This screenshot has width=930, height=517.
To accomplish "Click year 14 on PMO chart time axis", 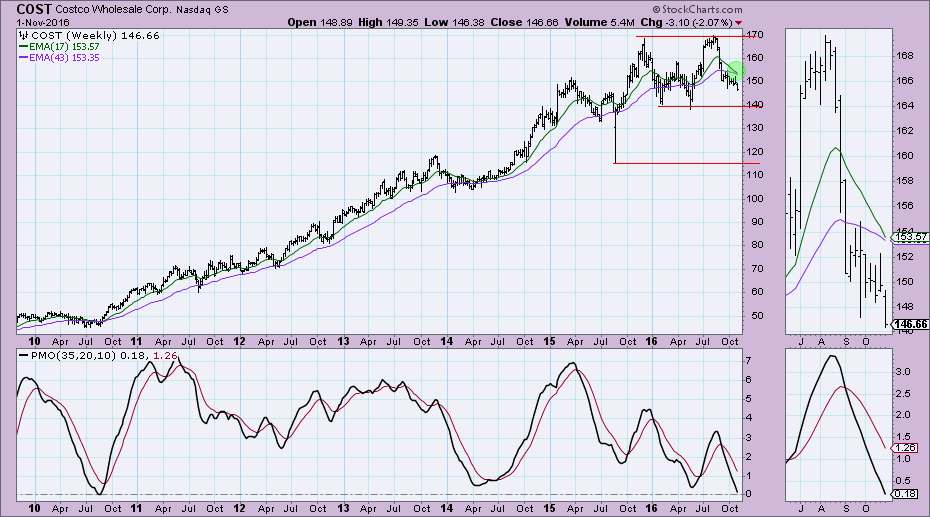I will point(447,508).
